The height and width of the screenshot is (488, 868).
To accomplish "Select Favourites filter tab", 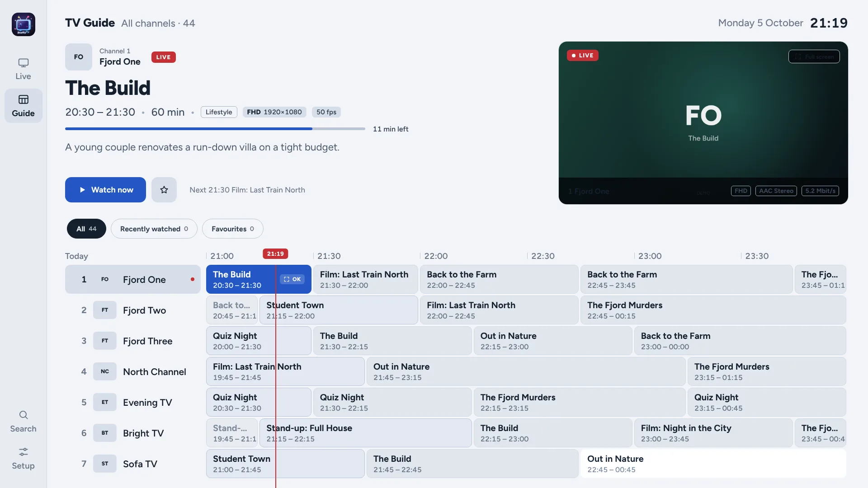I will 232,229.
